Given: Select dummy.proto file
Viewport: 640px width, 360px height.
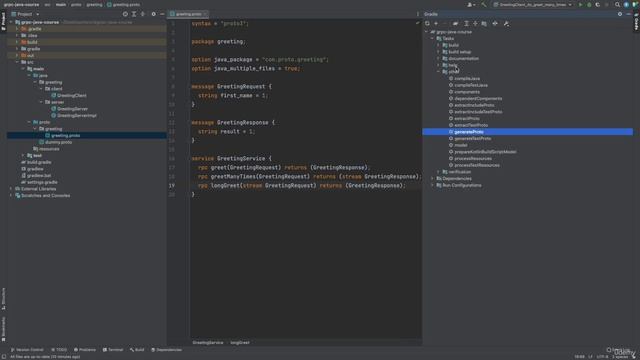Looking at the screenshot, I should [x=58, y=142].
